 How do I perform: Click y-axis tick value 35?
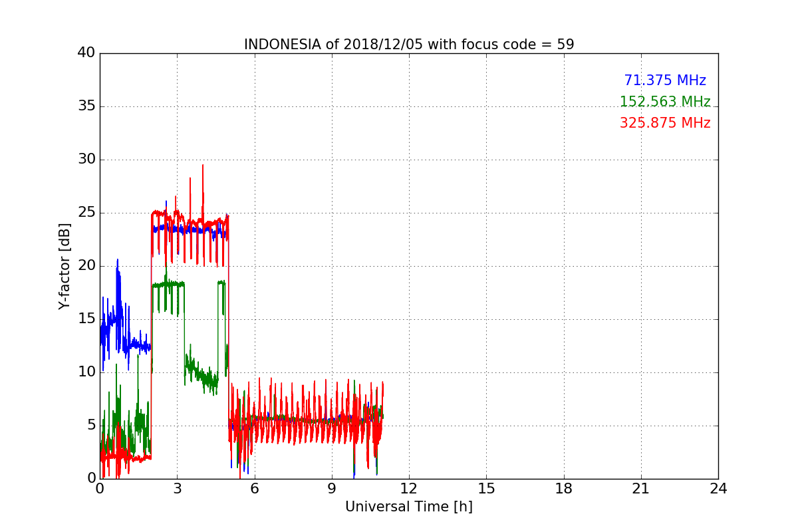86,106
